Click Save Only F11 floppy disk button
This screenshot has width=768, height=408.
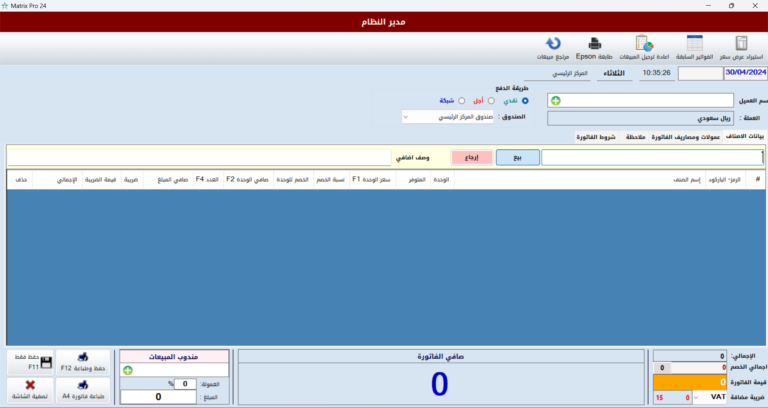click(x=27, y=363)
